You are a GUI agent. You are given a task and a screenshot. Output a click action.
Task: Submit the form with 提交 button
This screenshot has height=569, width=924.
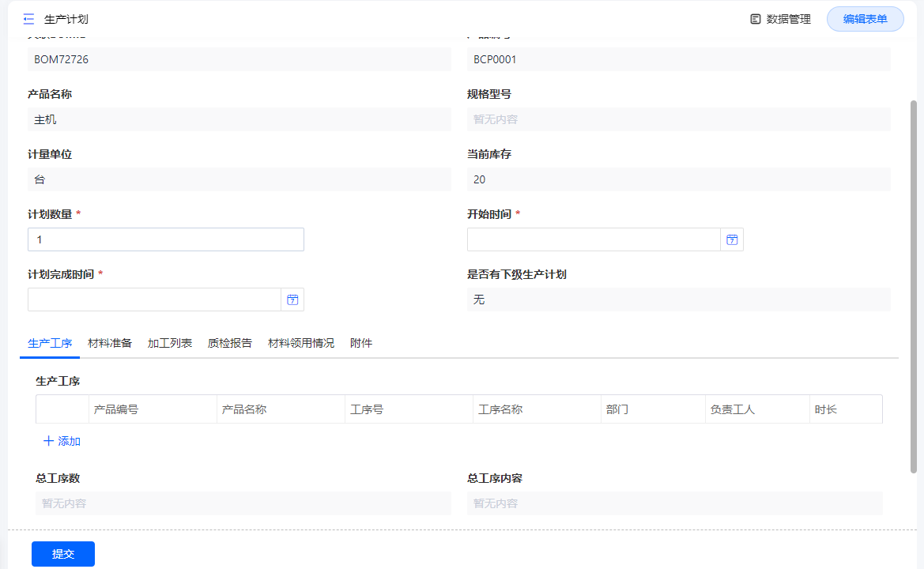pos(63,554)
